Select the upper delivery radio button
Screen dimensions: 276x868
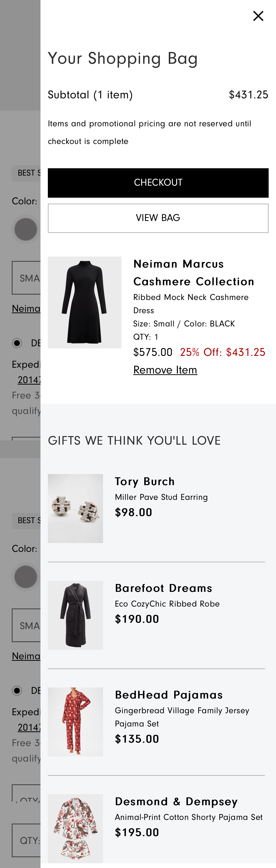pyautogui.click(x=17, y=343)
